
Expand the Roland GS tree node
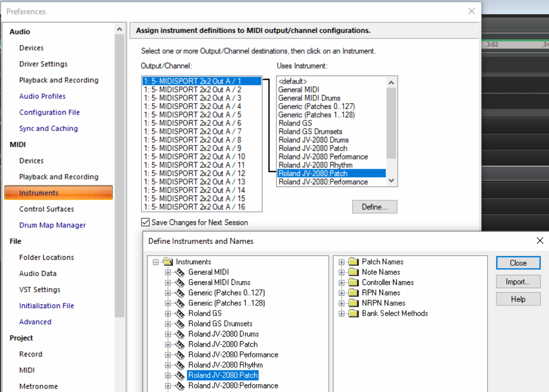pyautogui.click(x=168, y=314)
